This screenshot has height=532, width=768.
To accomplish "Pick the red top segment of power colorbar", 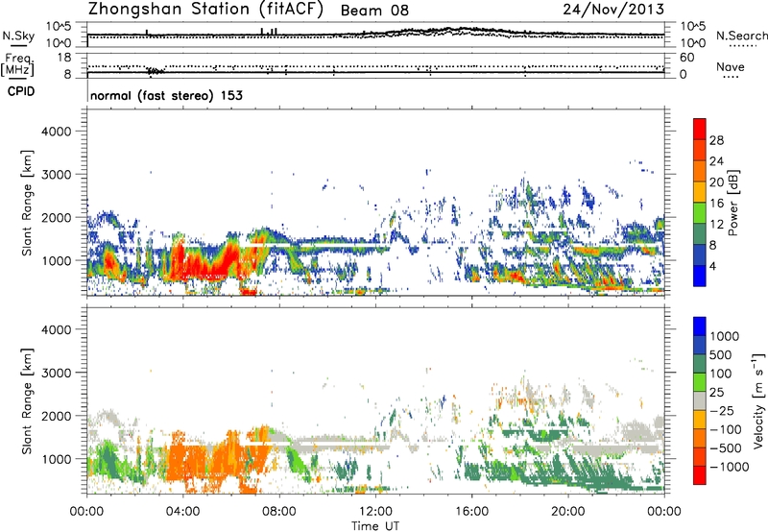I will tap(700, 129).
